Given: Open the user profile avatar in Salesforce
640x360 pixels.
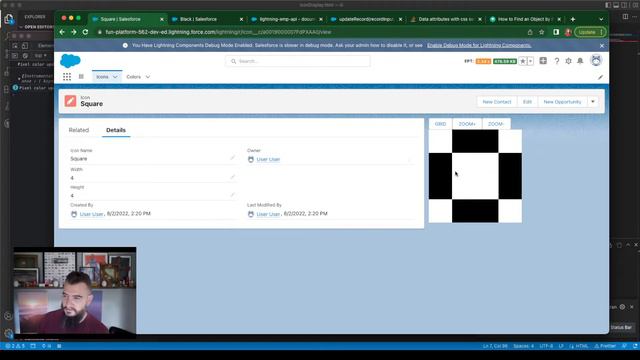Looking at the screenshot, I should click(x=596, y=60).
